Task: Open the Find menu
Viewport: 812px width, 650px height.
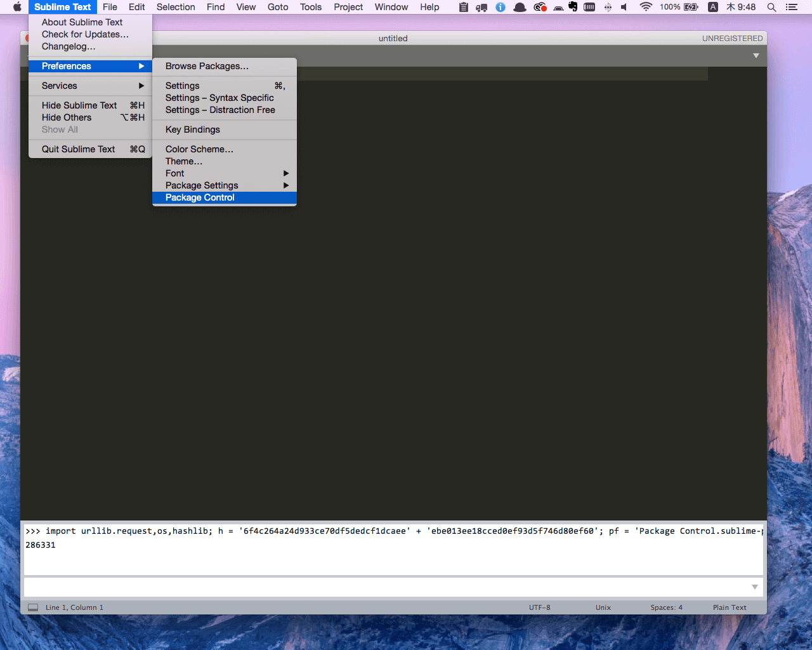Action: 216,7
